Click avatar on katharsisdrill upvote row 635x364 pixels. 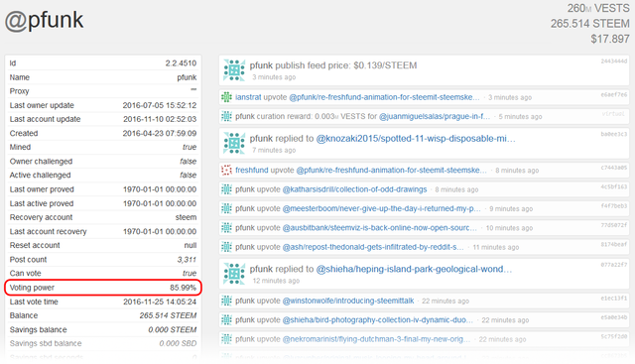click(226, 189)
